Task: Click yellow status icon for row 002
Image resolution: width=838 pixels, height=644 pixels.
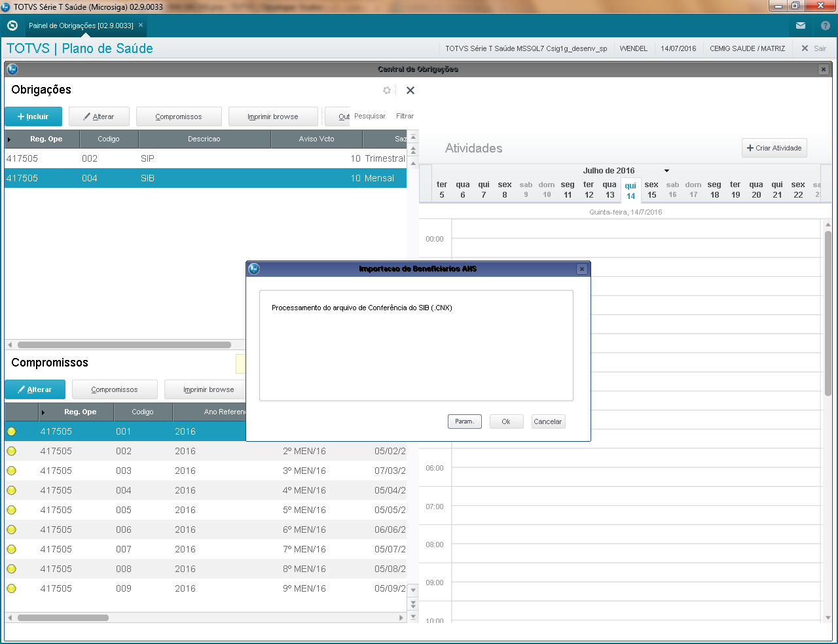Action: point(11,451)
